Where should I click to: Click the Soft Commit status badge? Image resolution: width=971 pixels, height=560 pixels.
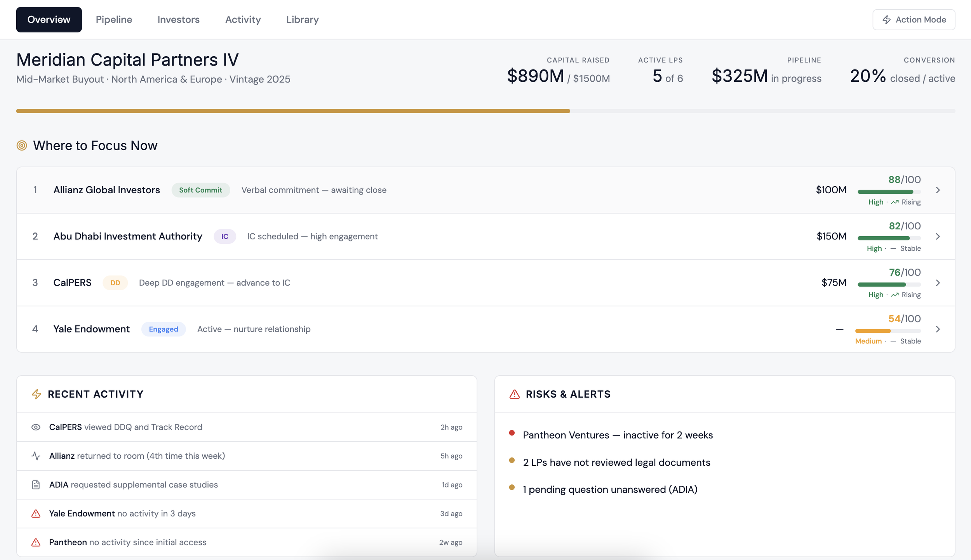200,190
